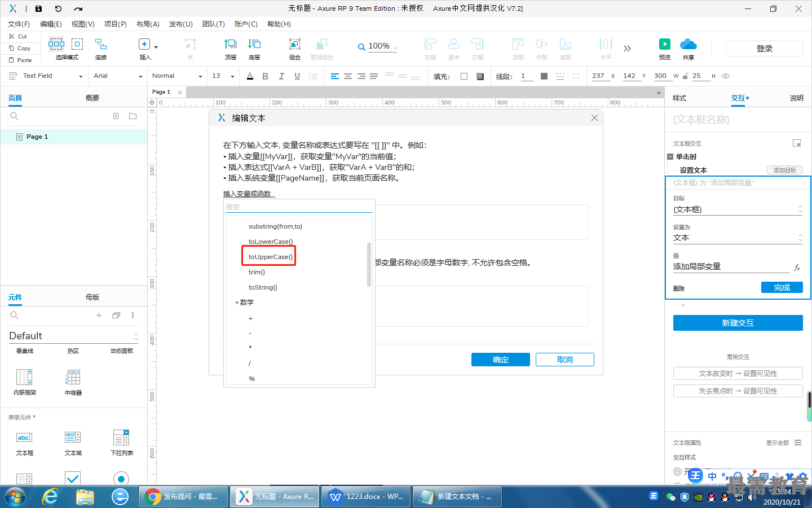This screenshot has width=812, height=508.
Task: Click the add page icon in Pages panel
Action: pyautogui.click(x=116, y=116)
